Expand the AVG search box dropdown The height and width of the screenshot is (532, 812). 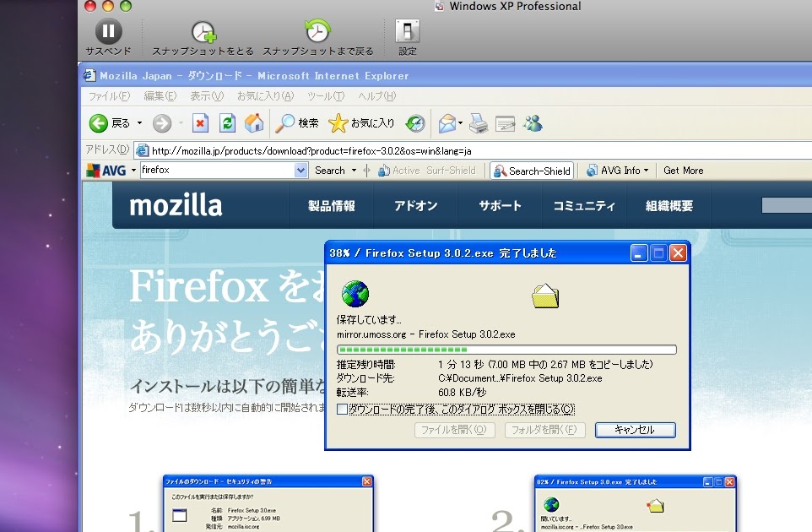(x=300, y=170)
